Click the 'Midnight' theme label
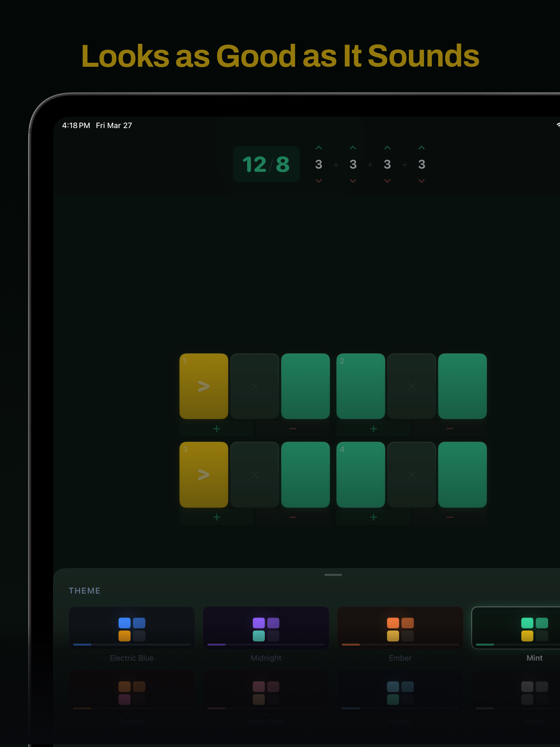The width and height of the screenshot is (560, 747). (266, 658)
